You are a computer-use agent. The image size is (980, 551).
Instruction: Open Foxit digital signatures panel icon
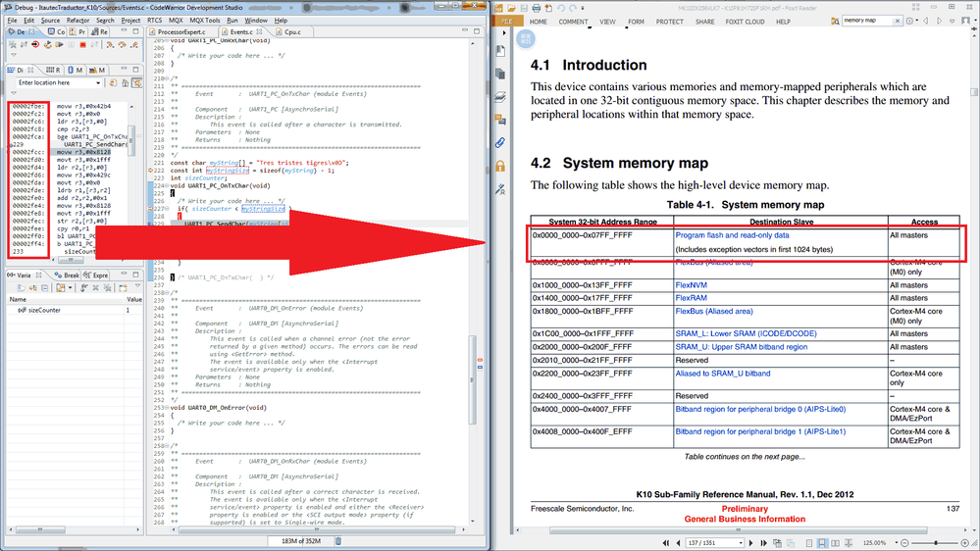pyautogui.click(x=500, y=188)
